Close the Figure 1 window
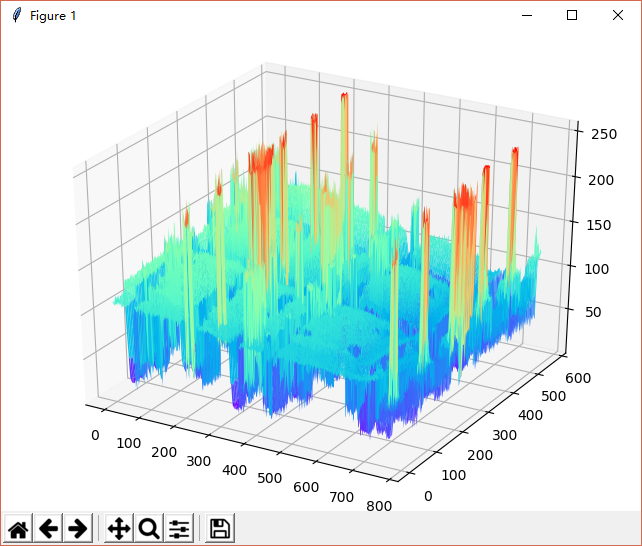Screen dimensions: 642x546 coord(617,15)
